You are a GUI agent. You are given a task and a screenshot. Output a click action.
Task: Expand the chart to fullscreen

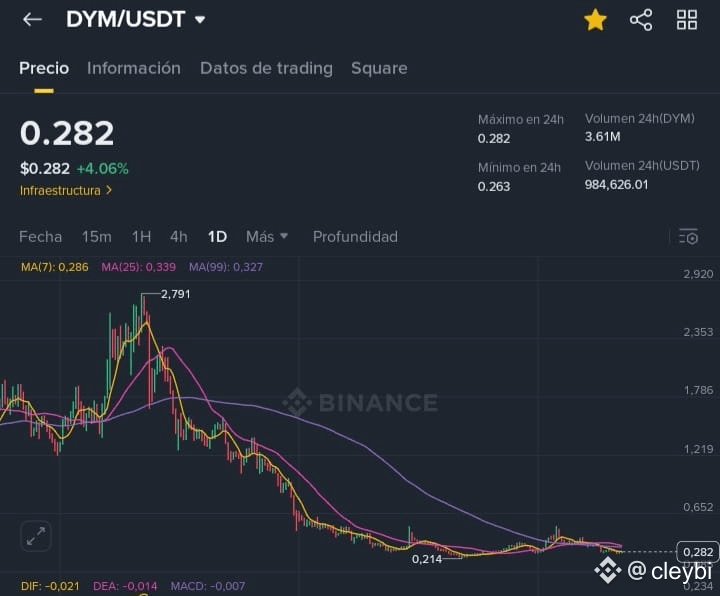click(36, 536)
